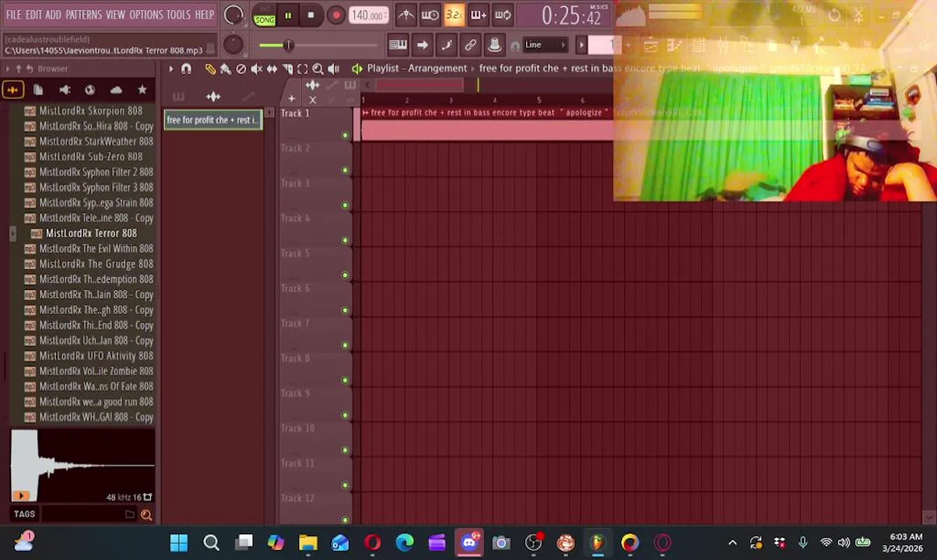The image size is (937, 560).
Task: Open the HELP menu
Action: point(204,15)
